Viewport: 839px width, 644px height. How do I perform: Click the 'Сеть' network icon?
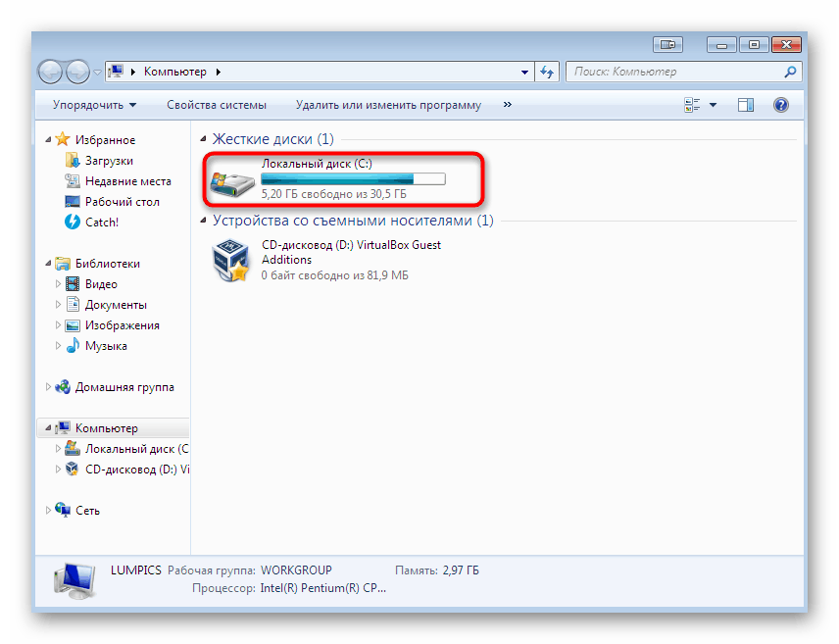point(63,510)
